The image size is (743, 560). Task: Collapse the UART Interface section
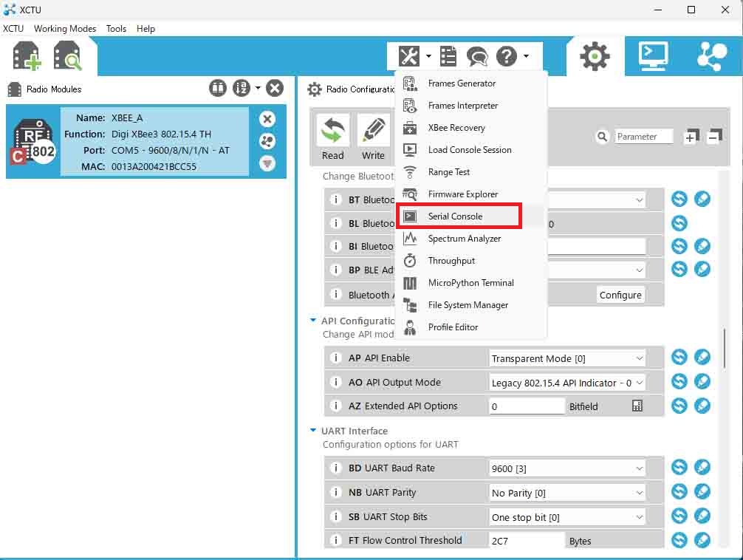(312, 431)
